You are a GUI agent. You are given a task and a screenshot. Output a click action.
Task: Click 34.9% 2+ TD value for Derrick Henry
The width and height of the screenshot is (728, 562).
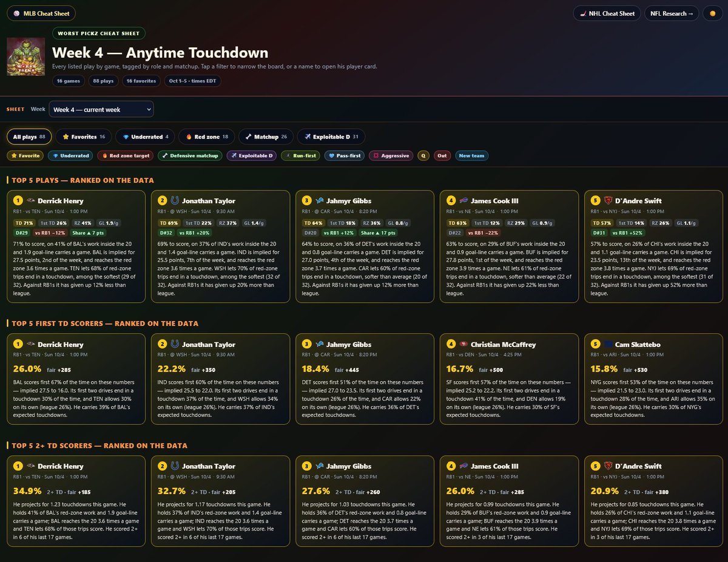click(27, 490)
